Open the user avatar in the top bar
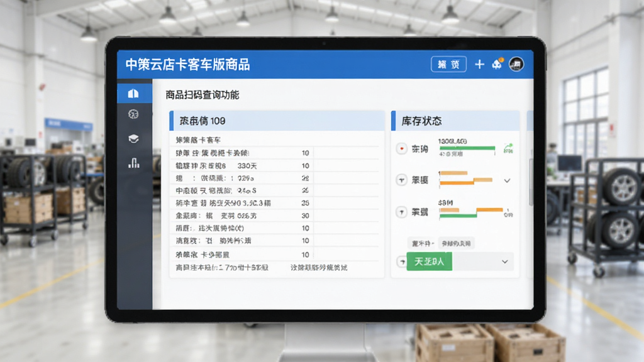644x362 pixels. point(516,64)
